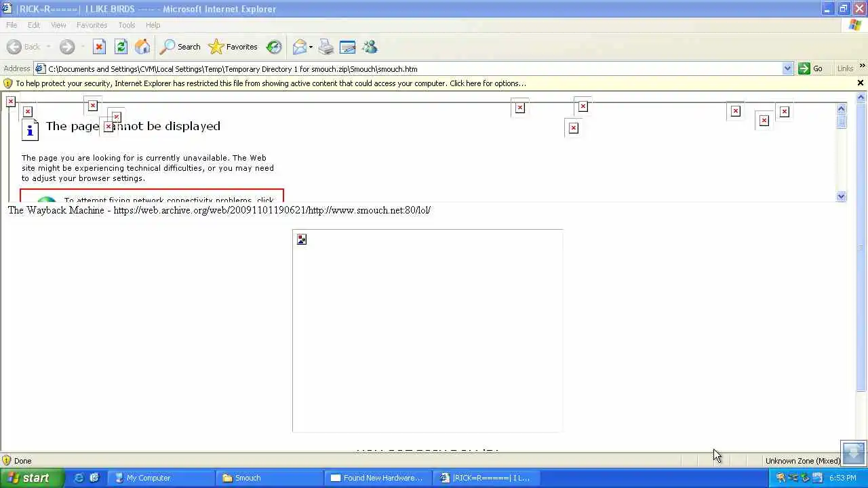
Task: Expand the address bar dropdown list
Action: click(787, 68)
